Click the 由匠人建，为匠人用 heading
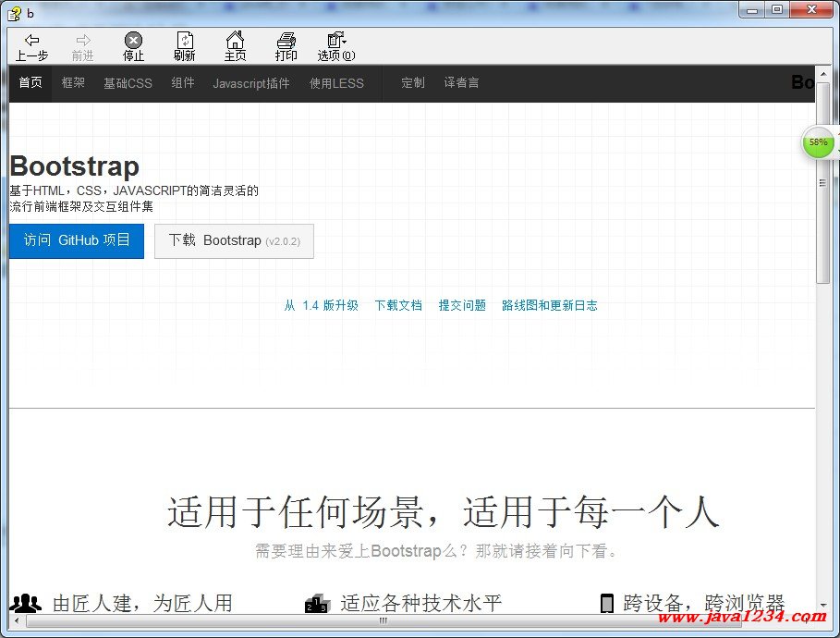This screenshot has height=638, width=840. click(x=142, y=604)
